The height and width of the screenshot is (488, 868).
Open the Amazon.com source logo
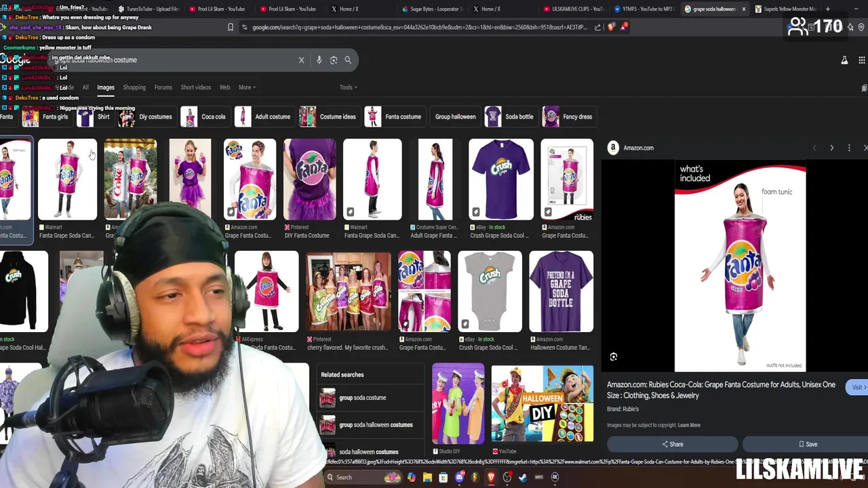point(613,148)
